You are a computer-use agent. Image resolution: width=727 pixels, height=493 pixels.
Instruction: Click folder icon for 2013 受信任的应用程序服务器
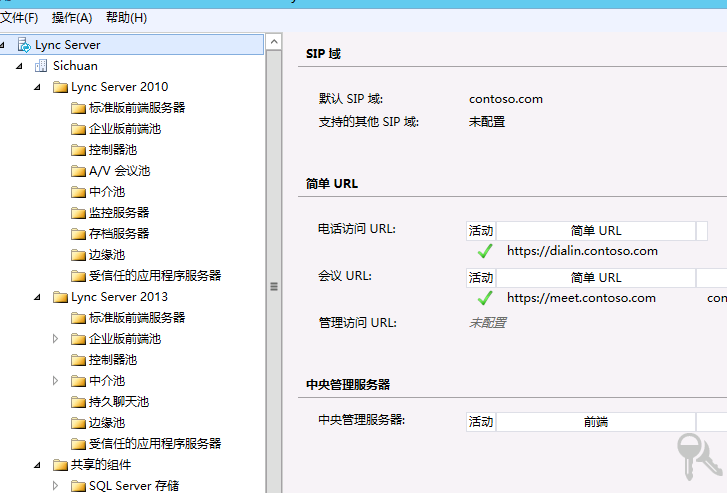(78, 444)
